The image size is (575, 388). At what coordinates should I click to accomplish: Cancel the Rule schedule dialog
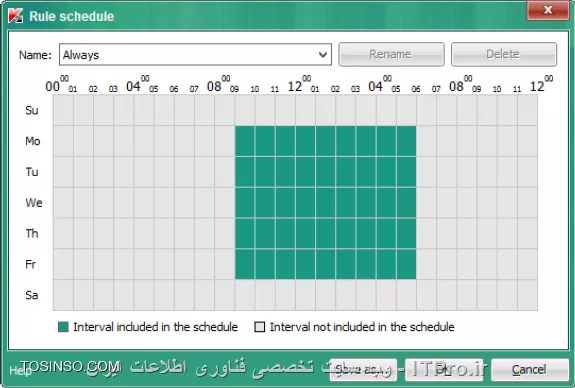point(530,369)
